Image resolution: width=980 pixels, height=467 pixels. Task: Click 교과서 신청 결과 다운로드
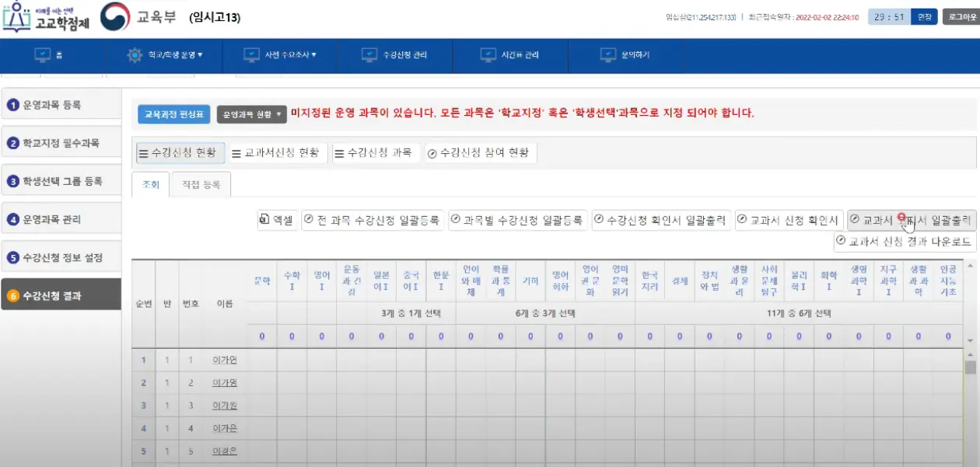pyautogui.click(x=905, y=242)
